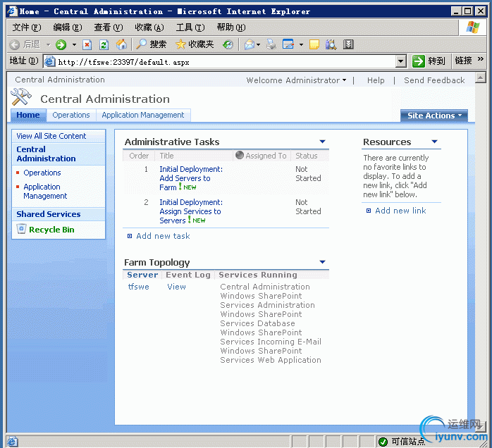The image size is (492, 448).
Task: Click the attachment icon in task list header
Action: pos(240,155)
